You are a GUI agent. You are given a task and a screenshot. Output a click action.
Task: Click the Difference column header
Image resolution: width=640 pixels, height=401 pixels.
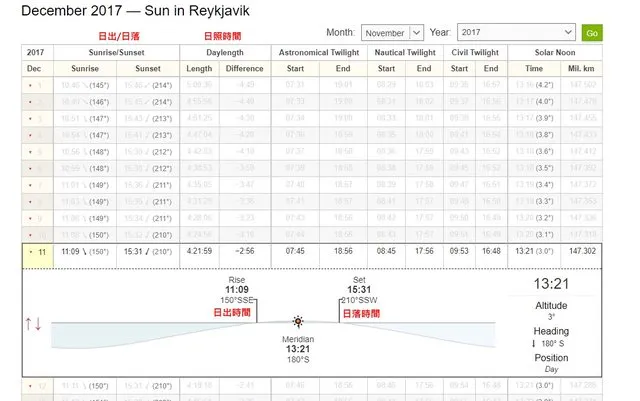244,69
